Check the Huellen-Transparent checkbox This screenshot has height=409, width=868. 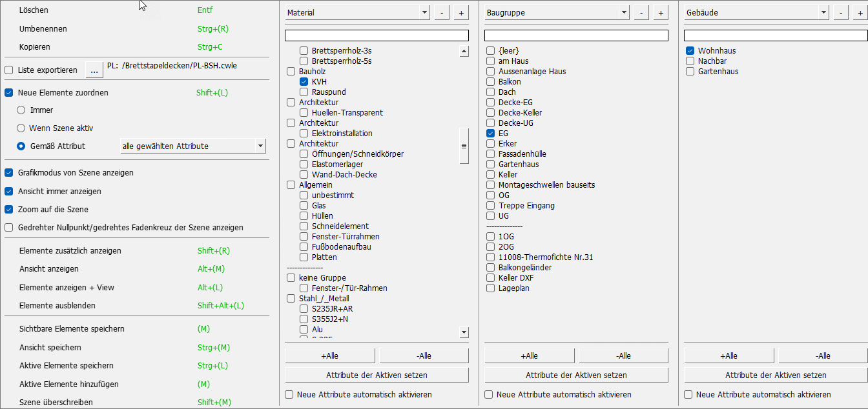coord(304,113)
